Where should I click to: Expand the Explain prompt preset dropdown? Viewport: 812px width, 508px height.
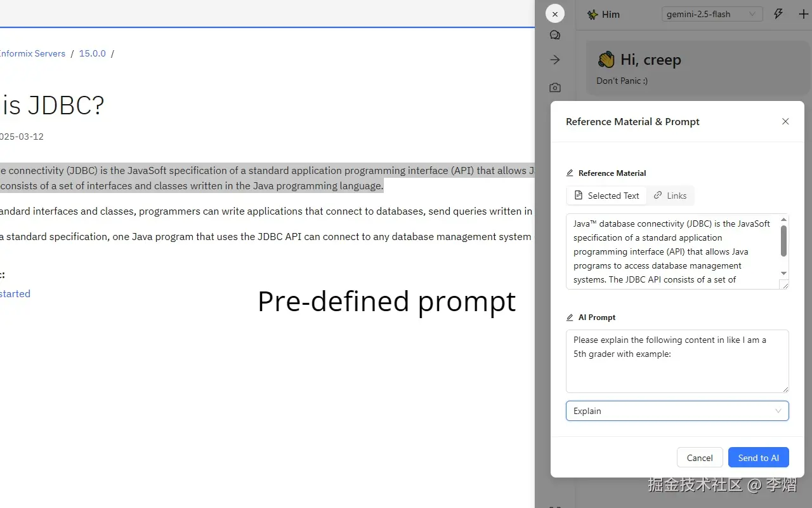(x=677, y=411)
